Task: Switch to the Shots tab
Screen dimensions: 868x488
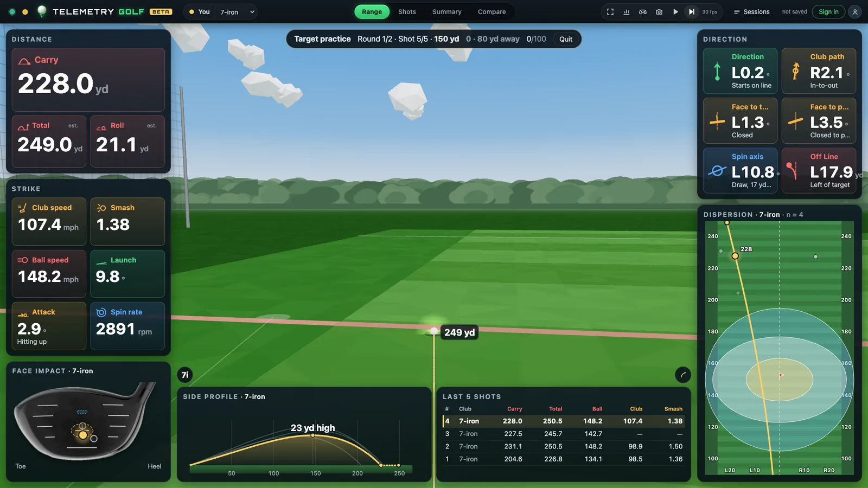Action: pyautogui.click(x=407, y=12)
